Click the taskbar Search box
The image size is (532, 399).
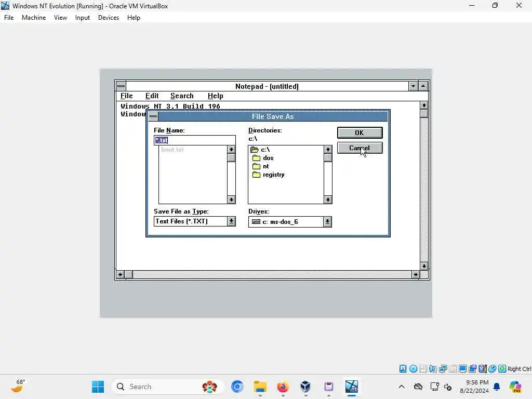point(167,387)
